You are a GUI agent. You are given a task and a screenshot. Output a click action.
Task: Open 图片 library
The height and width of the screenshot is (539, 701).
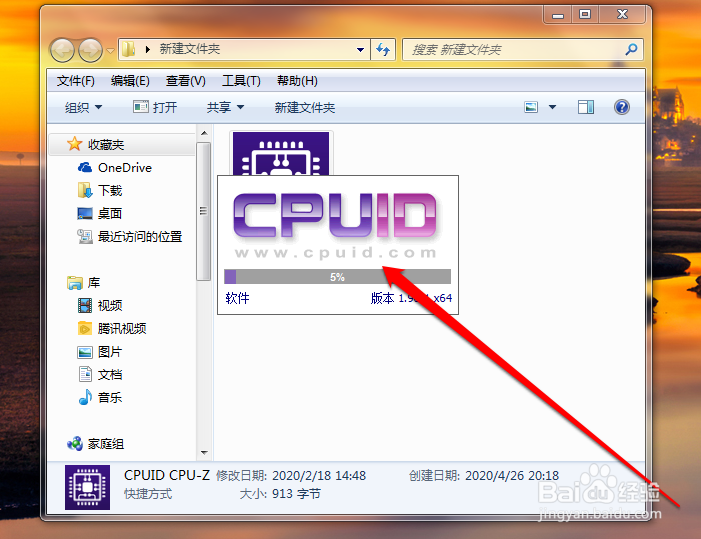(x=100, y=352)
